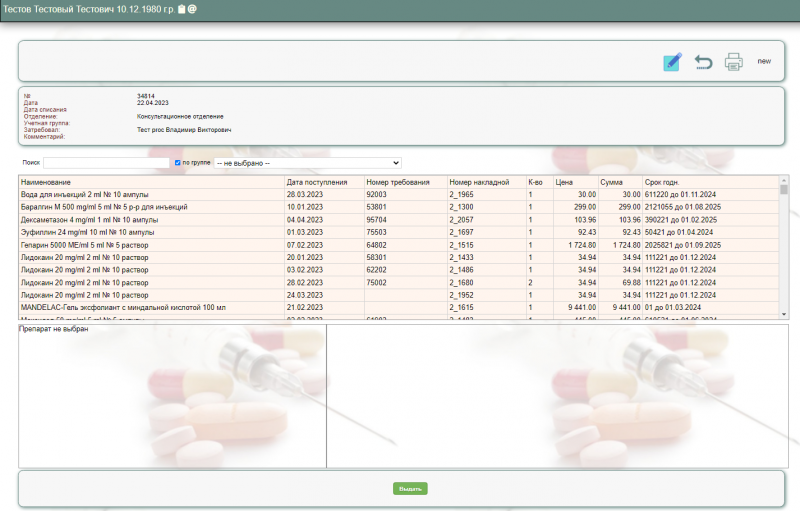Viewport: 800px width, 511px height.
Task: Click the Поиск search input field
Action: point(106,162)
